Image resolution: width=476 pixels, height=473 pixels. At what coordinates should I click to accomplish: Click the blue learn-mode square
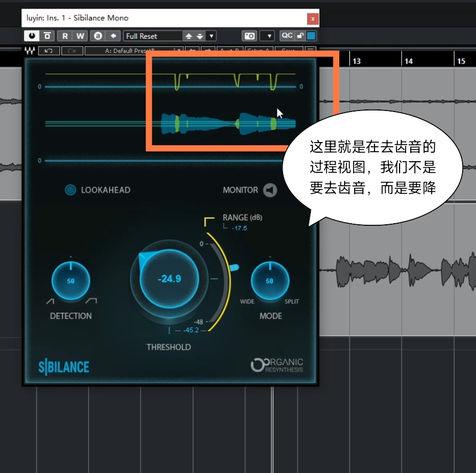pos(311,35)
